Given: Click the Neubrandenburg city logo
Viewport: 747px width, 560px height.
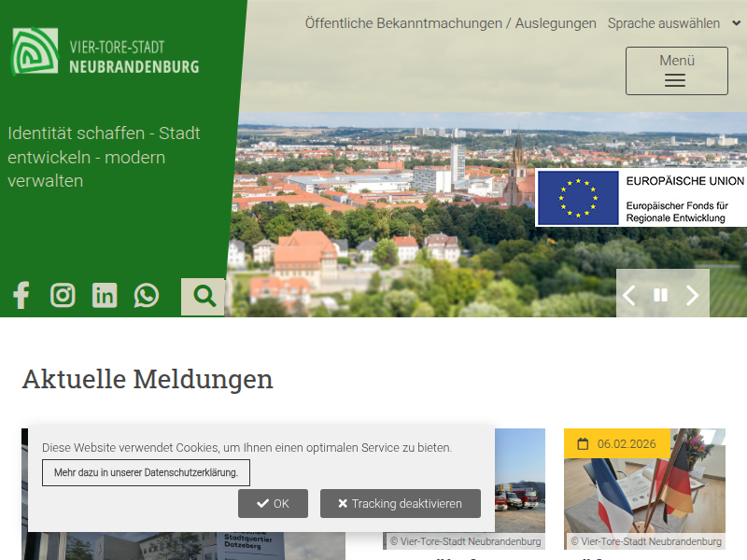Looking at the screenshot, I should point(35,51).
